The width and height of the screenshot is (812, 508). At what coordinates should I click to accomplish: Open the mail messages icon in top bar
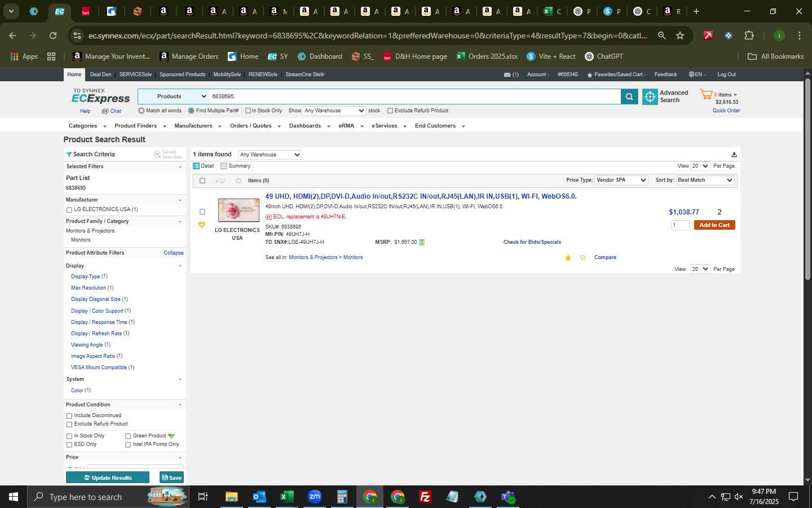pos(507,75)
